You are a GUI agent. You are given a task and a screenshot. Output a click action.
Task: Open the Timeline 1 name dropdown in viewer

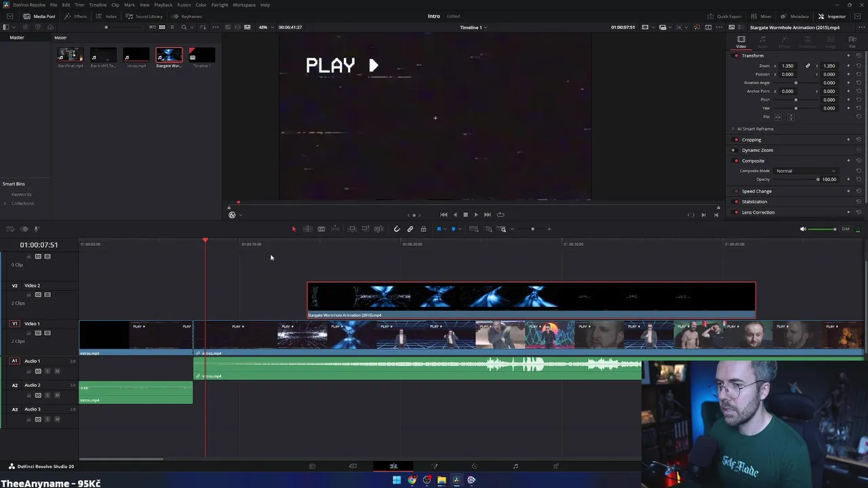473,27
